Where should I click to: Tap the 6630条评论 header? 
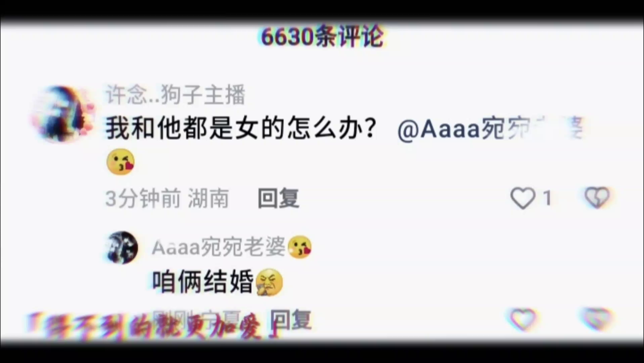[x=322, y=36]
